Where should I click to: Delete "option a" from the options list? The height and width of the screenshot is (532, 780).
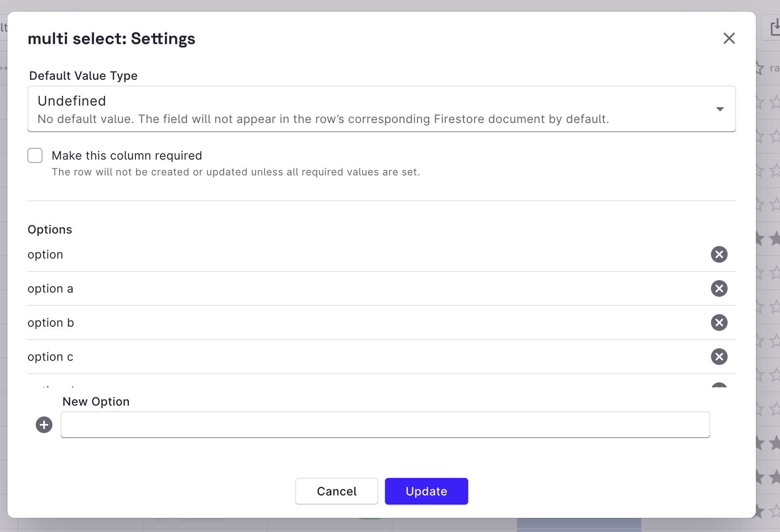(x=719, y=288)
